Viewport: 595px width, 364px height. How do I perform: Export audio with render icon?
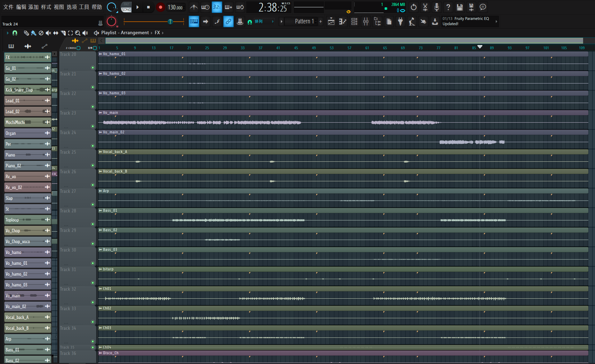click(471, 7)
